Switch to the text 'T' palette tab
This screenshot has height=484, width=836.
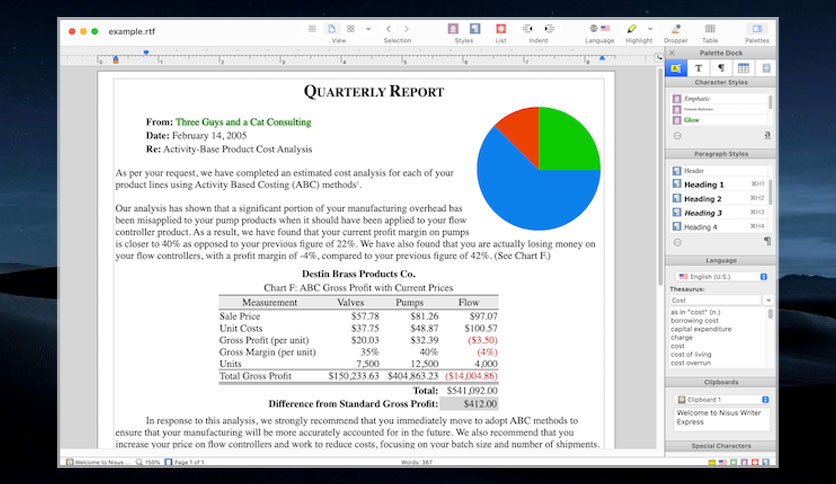[698, 68]
